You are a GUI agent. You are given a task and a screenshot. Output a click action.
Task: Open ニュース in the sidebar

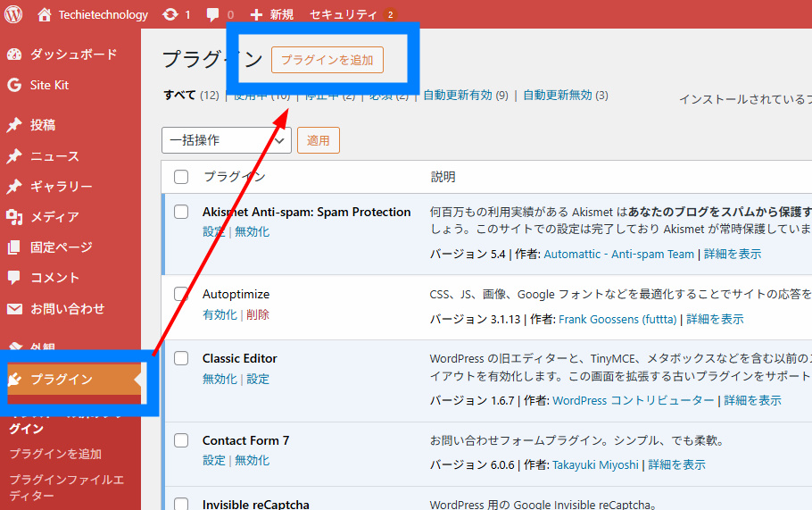point(54,156)
